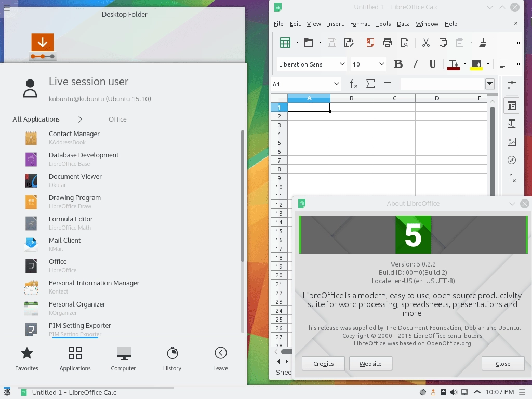This screenshot has height=399, width=532.
Task: Toggle Bold formatting in Calc
Action: pyautogui.click(x=398, y=64)
